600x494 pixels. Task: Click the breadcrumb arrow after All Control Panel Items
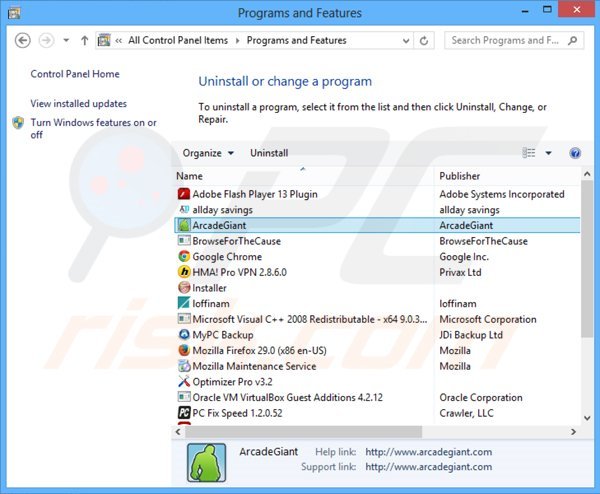tap(237, 41)
